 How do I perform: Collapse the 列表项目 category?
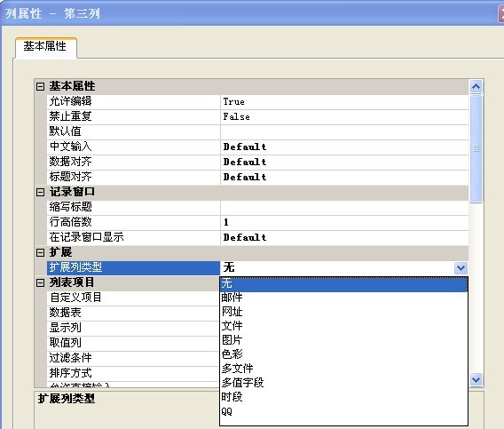click(40, 282)
